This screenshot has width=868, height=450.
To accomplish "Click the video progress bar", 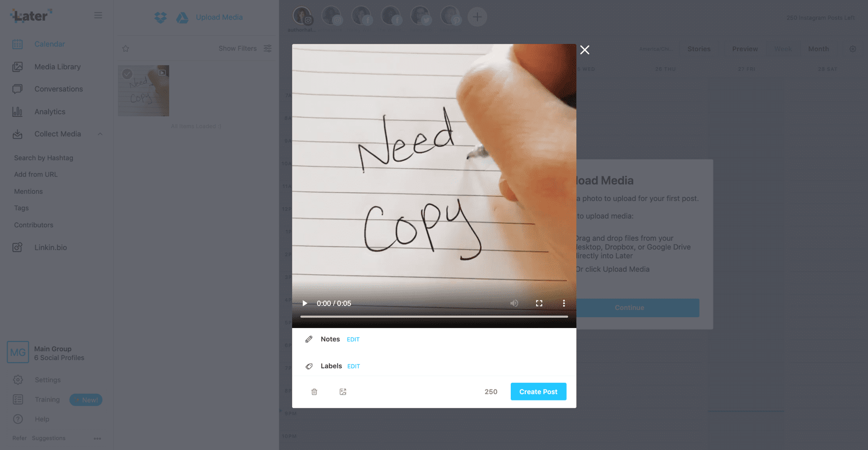I will tap(434, 316).
